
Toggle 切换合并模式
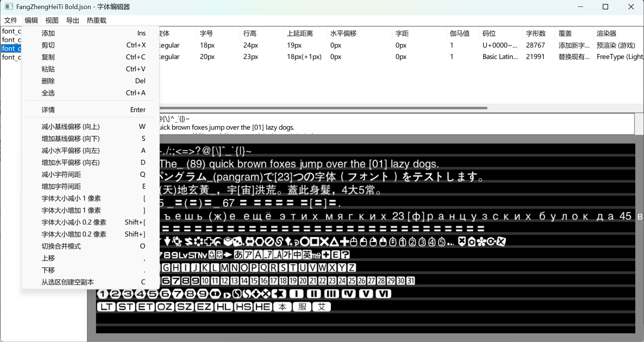pyautogui.click(x=60, y=246)
